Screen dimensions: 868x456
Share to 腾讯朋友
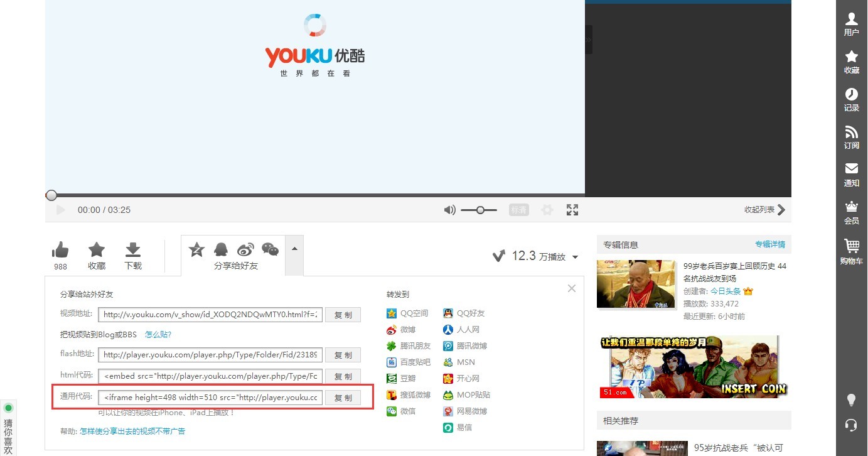point(409,346)
